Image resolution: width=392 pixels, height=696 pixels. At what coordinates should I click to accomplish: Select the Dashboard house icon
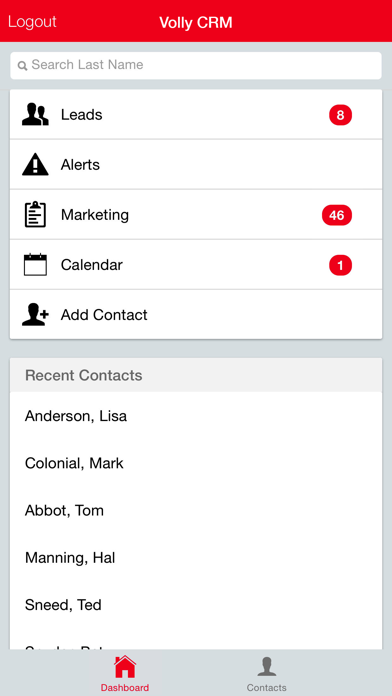click(x=125, y=667)
